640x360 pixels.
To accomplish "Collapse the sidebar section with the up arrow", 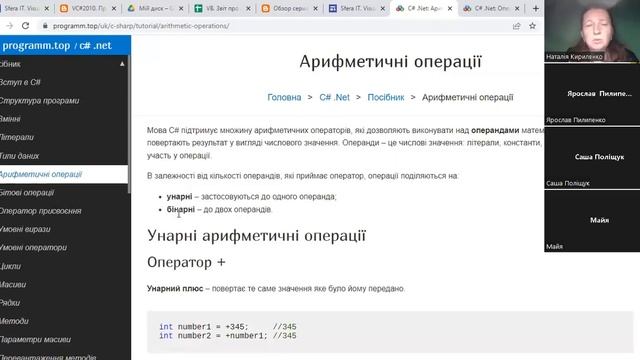I will [122, 64].
